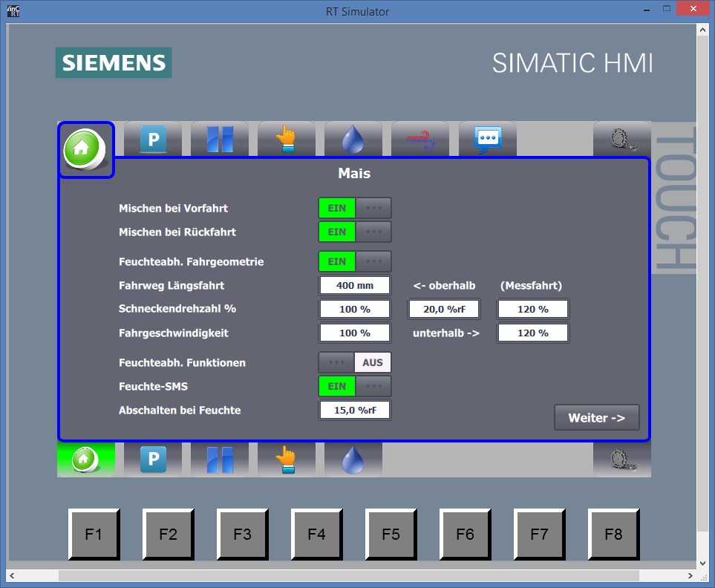Select the water drop icon in top row
This screenshot has width=715, height=588.
point(353,139)
